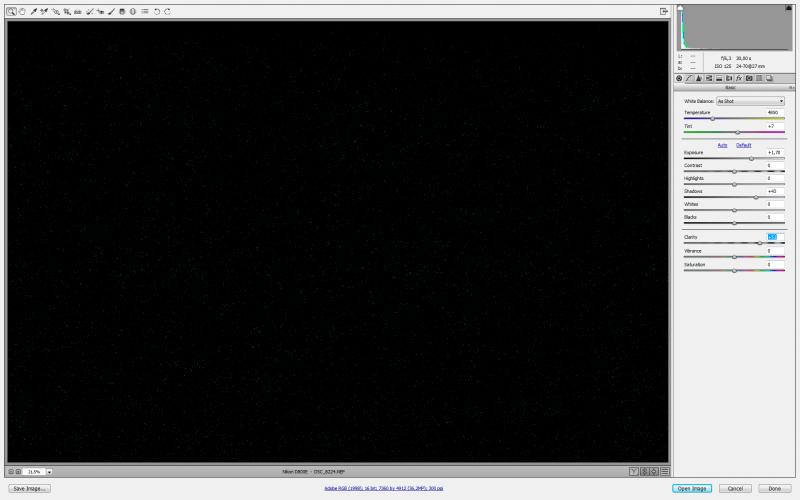The height and width of the screenshot is (500, 800).
Task: Toggle highlight clipping warning in histogram
Action: pos(788,8)
